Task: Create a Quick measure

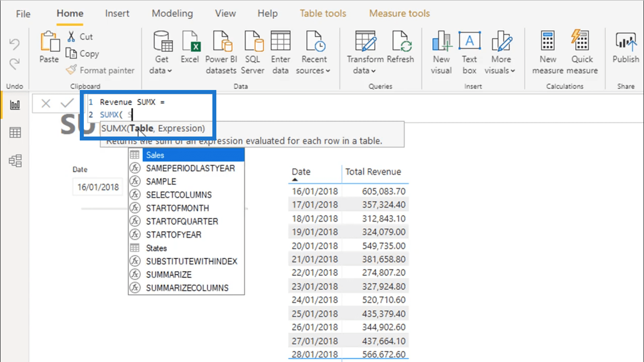Action: point(582,52)
